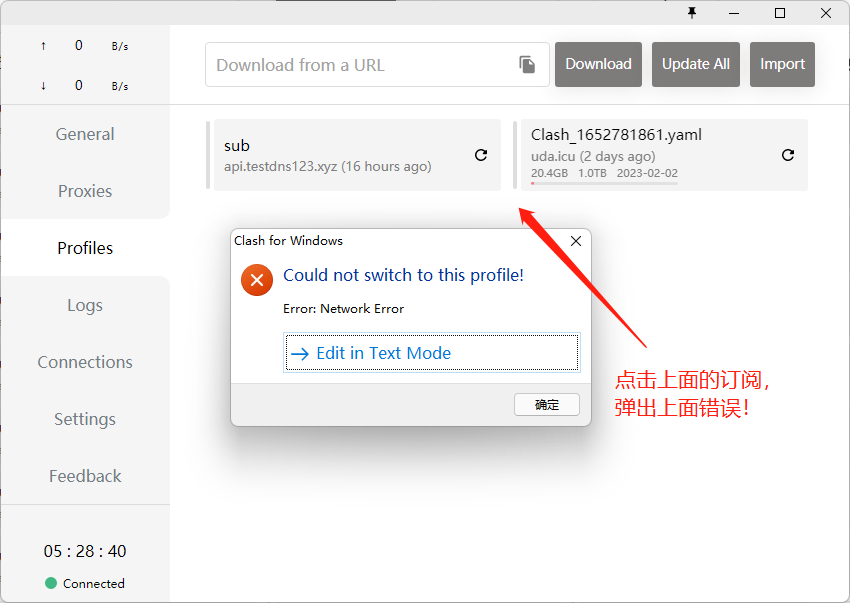Pin the window with pushpin icon
The width and height of the screenshot is (850, 603).
coord(692,13)
